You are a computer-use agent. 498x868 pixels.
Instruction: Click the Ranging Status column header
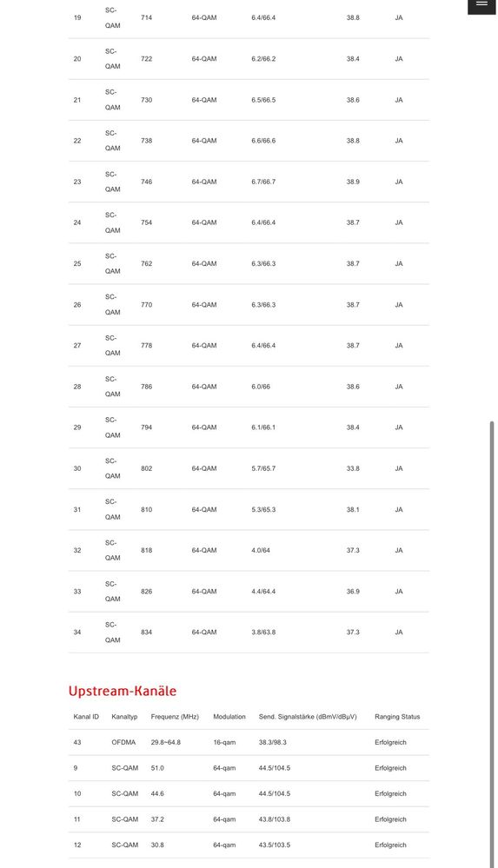point(397,716)
